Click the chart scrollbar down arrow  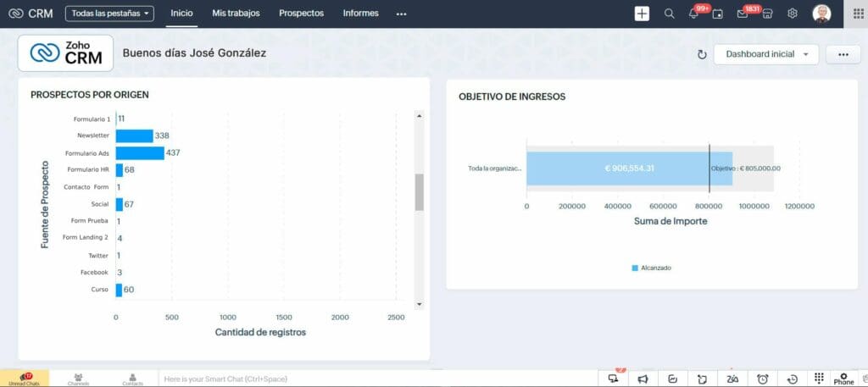tap(419, 304)
